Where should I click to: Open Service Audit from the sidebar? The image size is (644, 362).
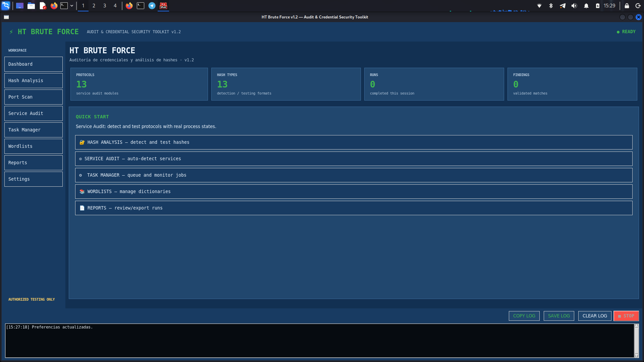coord(34,113)
